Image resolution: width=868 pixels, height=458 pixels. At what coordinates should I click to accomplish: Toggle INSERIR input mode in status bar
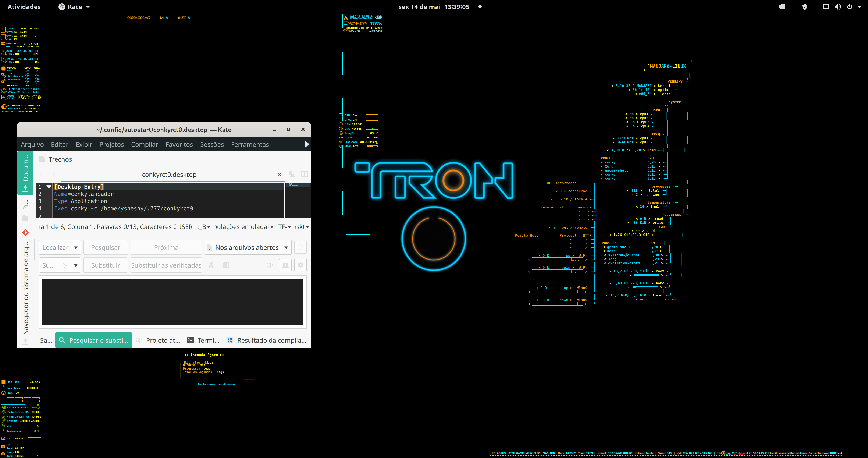point(186,227)
